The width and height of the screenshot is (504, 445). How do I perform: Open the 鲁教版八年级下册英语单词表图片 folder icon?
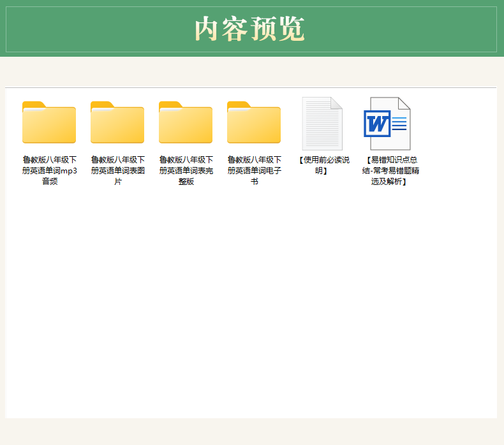117,122
